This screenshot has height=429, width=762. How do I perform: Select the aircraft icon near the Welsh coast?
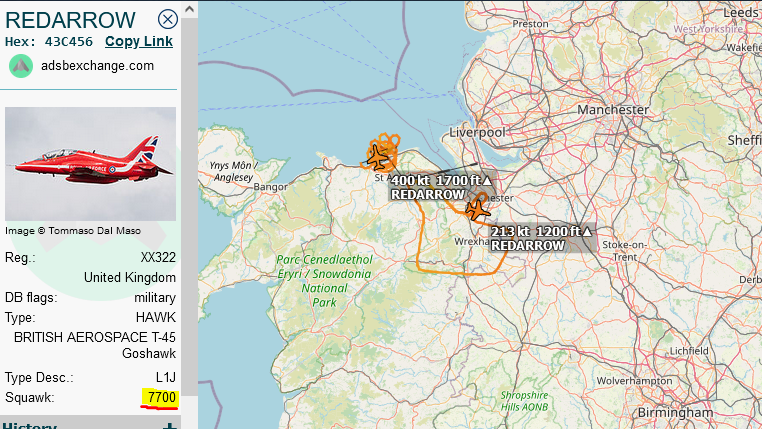[x=377, y=158]
